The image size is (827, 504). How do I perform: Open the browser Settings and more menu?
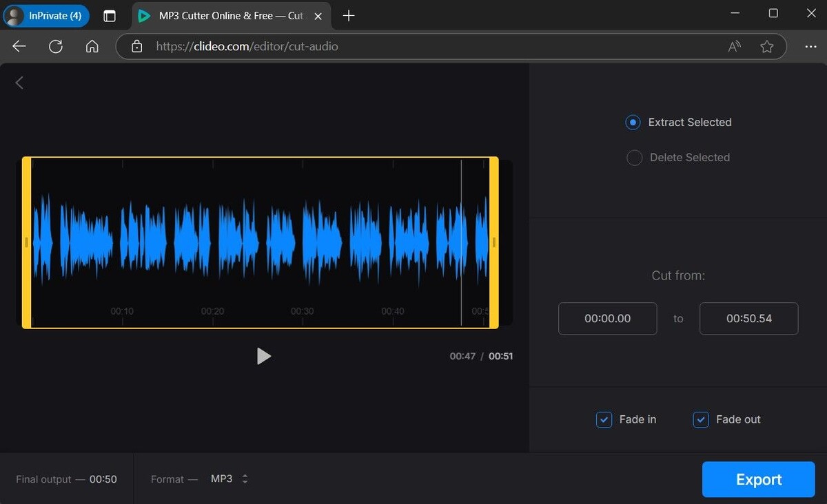coord(810,46)
